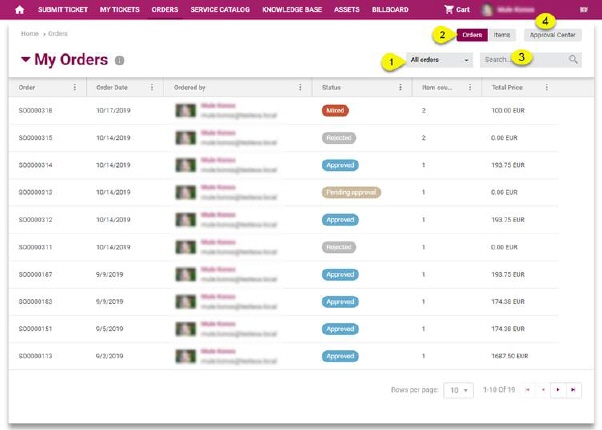Click into the Search input field
Viewport: 602px width, 430px height.
tap(520, 60)
